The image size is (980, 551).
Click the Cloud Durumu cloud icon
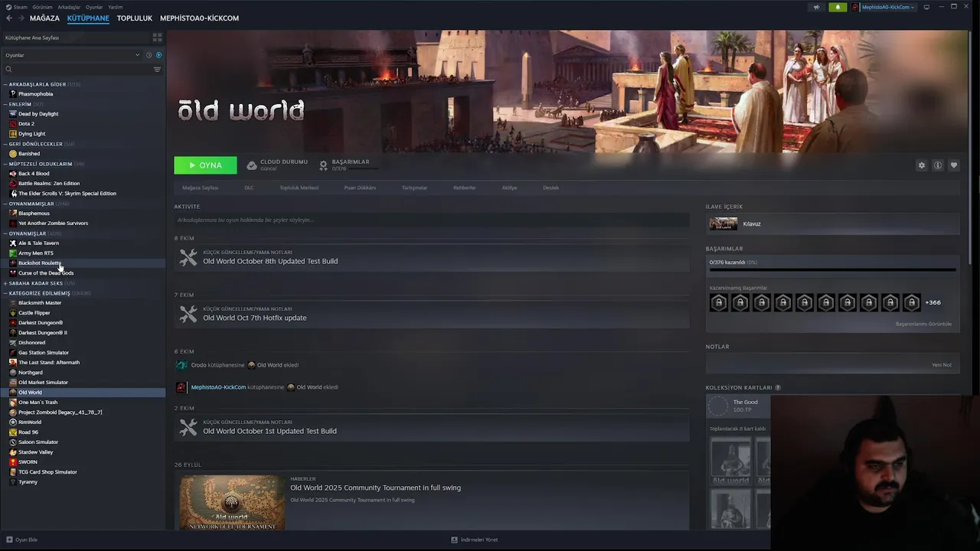[251, 165]
